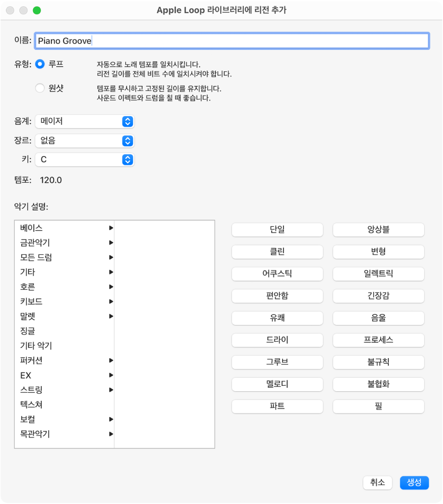Toggle the 필 descriptor button

pyautogui.click(x=378, y=406)
